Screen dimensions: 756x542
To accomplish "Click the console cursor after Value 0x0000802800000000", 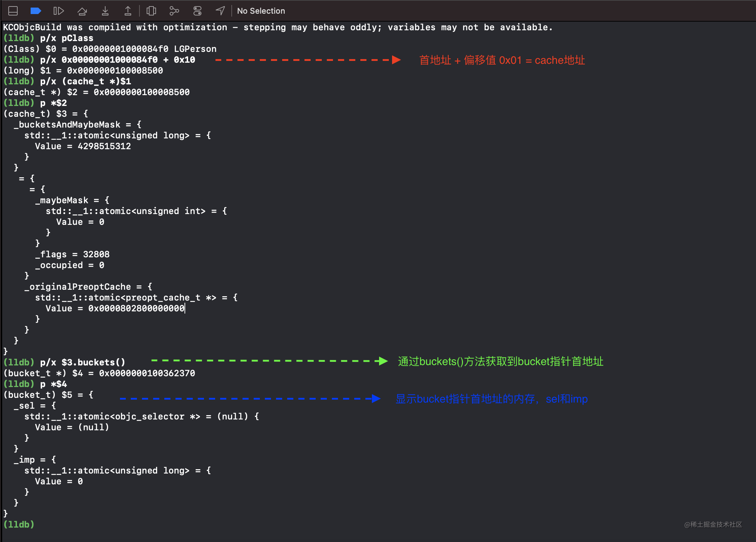I will point(185,308).
